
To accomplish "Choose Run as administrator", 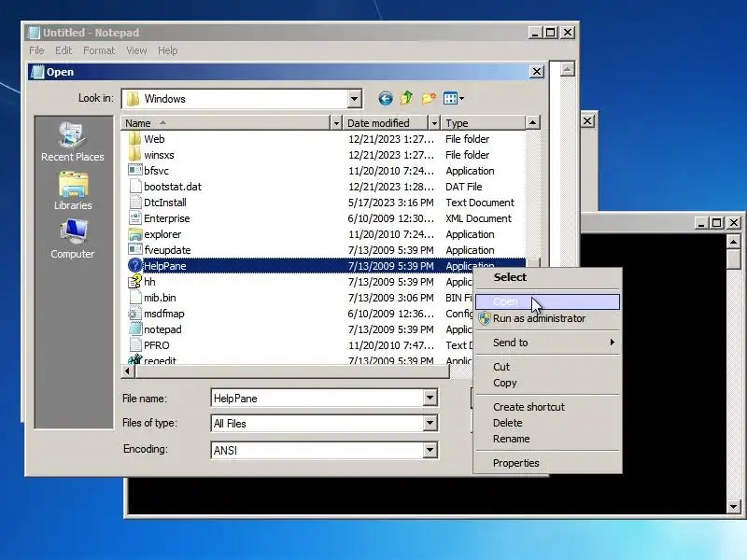I will [x=548, y=318].
